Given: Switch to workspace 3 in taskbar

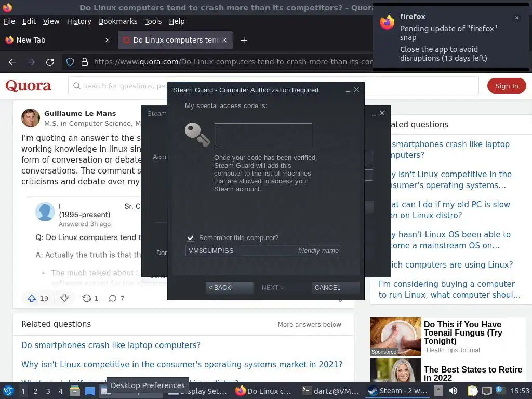Looking at the screenshot, I should coord(48,391).
